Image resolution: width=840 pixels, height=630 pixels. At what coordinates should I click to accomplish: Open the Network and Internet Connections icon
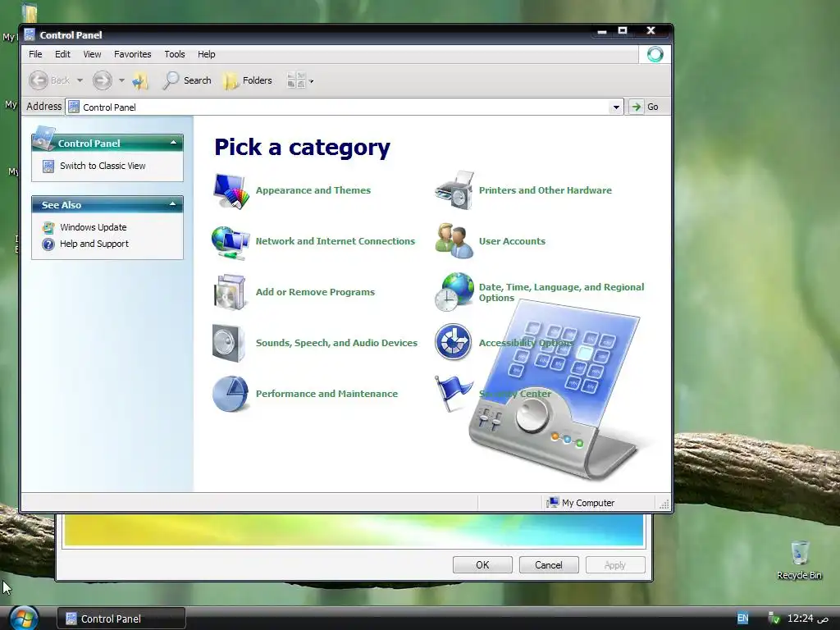(x=231, y=243)
